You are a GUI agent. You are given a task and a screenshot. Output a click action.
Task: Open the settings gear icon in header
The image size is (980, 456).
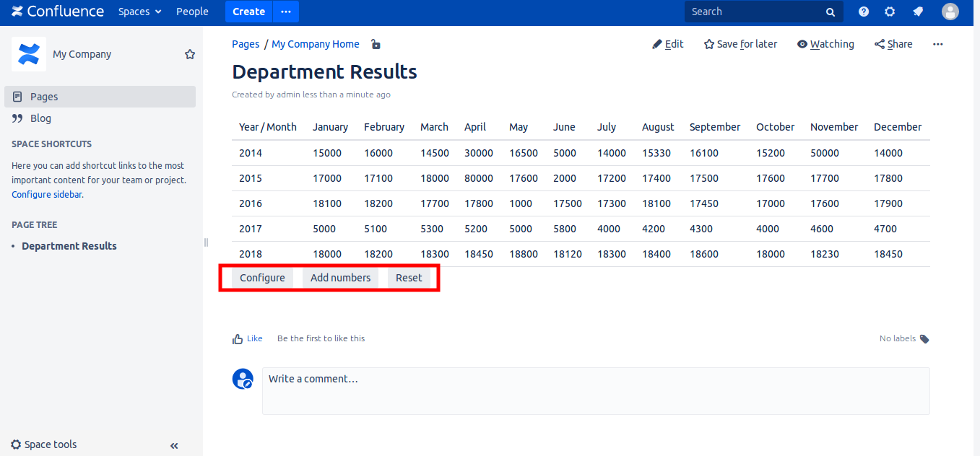[890, 12]
